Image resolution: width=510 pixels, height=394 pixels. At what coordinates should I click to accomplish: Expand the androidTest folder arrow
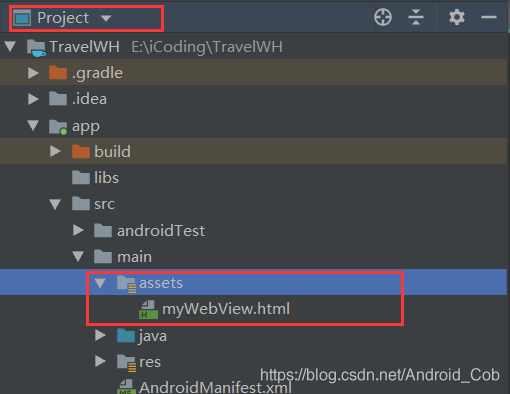coord(78,230)
